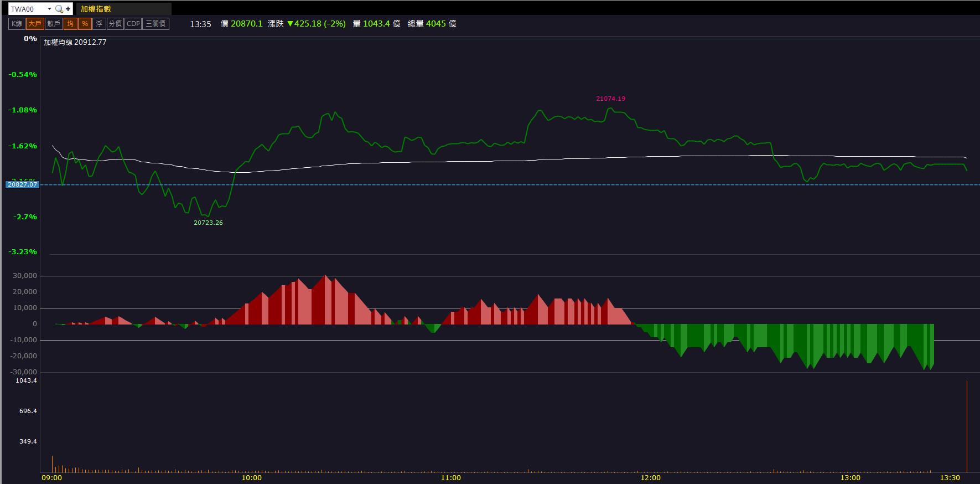Click the 12:00 time axis label
This screenshot has height=484, width=980.
coord(650,477)
